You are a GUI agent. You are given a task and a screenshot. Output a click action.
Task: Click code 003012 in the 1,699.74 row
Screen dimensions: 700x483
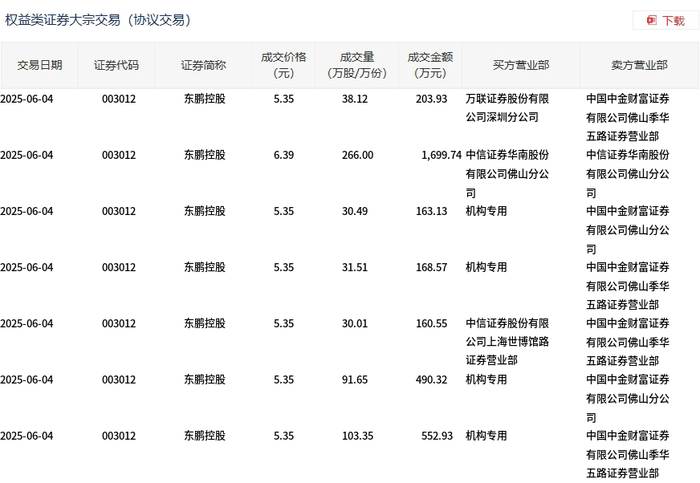119,155
